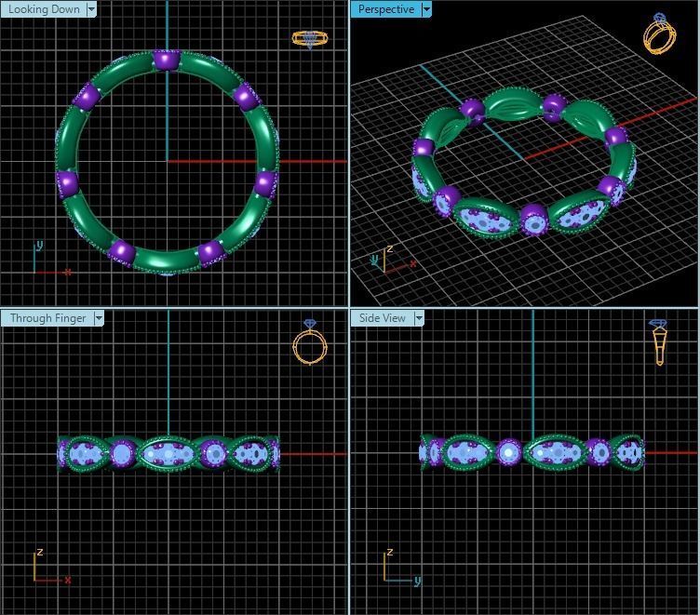Click the axis indicator in Perspective view
Viewport: 700px width, 615px height.
[x=394, y=260]
